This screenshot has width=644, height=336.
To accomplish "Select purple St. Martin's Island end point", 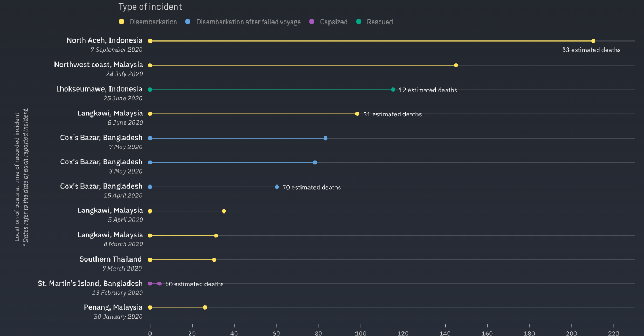I will click(159, 283).
